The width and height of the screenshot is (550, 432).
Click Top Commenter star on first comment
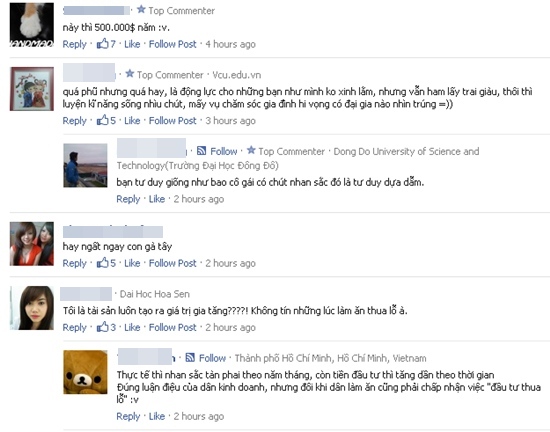[141, 9]
